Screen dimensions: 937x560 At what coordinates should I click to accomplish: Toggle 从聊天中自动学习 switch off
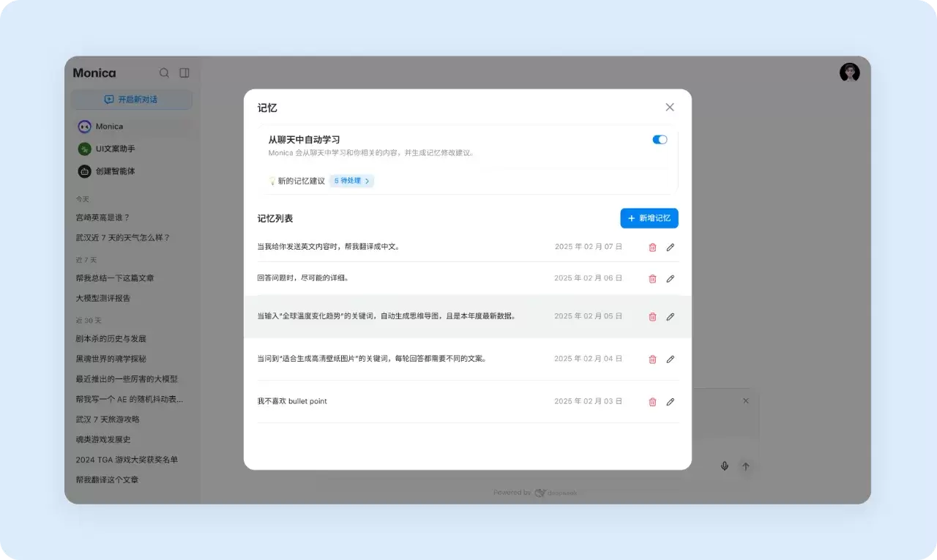pyautogui.click(x=660, y=139)
